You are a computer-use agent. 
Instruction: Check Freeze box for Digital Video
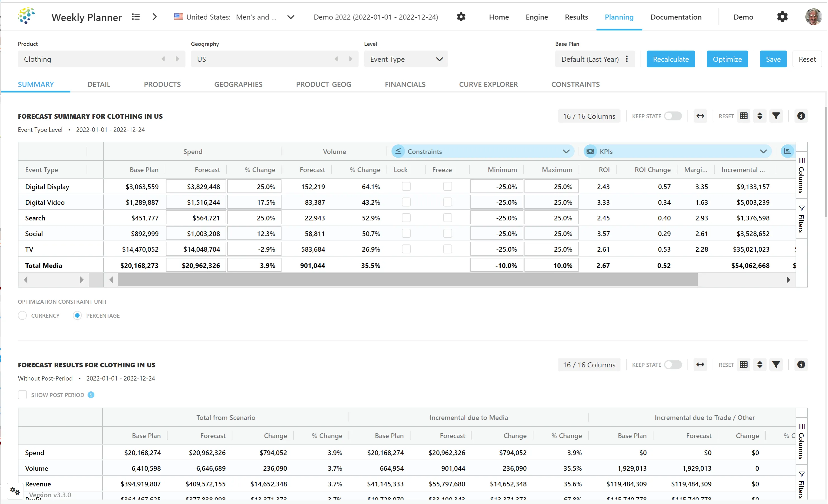448,202
